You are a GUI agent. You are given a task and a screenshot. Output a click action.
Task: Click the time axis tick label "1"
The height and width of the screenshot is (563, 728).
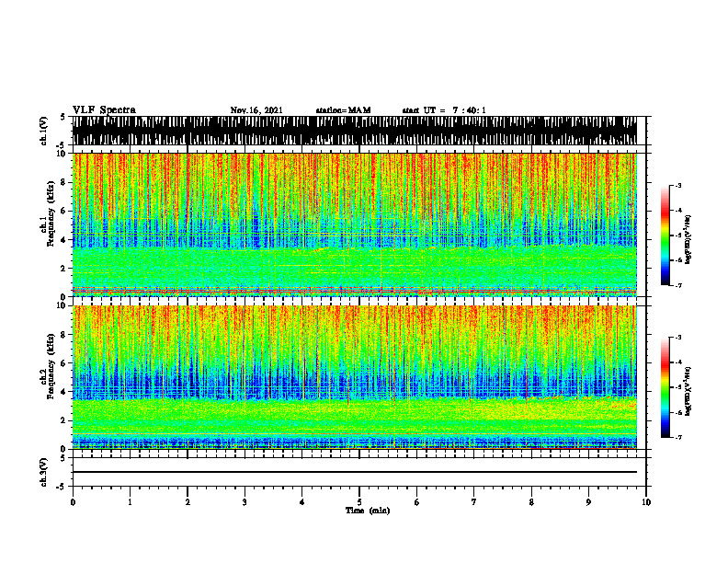(130, 502)
